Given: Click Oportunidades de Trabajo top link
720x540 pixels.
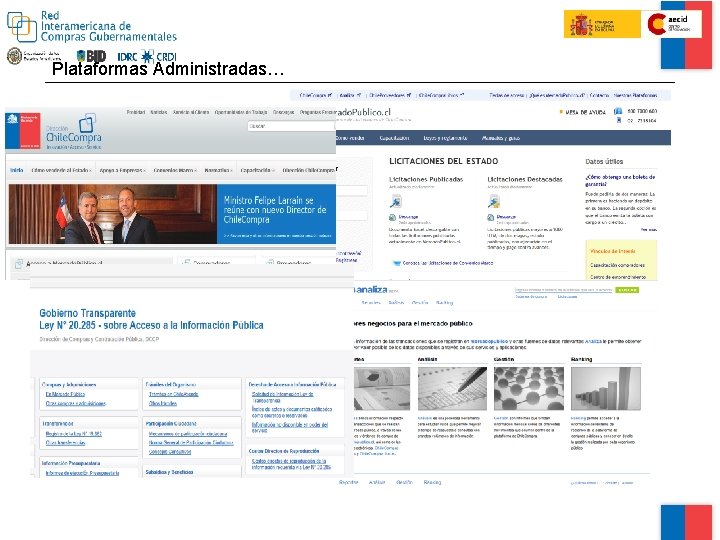Looking at the screenshot, I should [x=241, y=112].
